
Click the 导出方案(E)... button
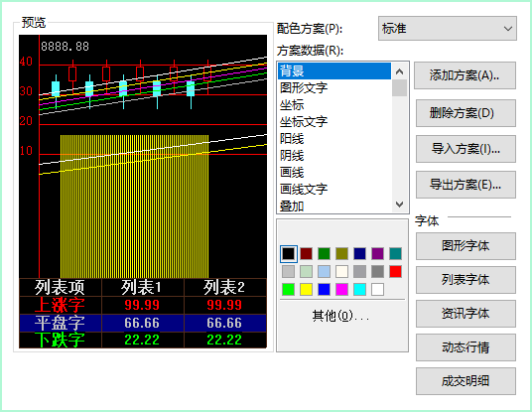click(x=465, y=185)
